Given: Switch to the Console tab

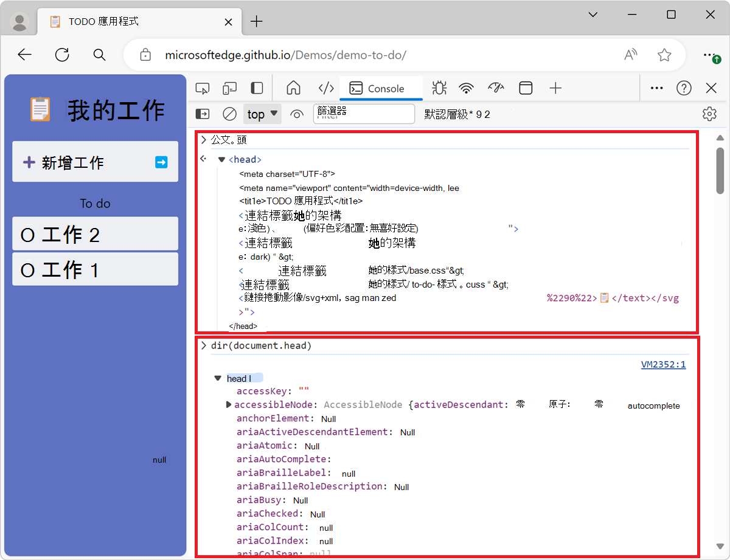Looking at the screenshot, I should click(x=381, y=88).
